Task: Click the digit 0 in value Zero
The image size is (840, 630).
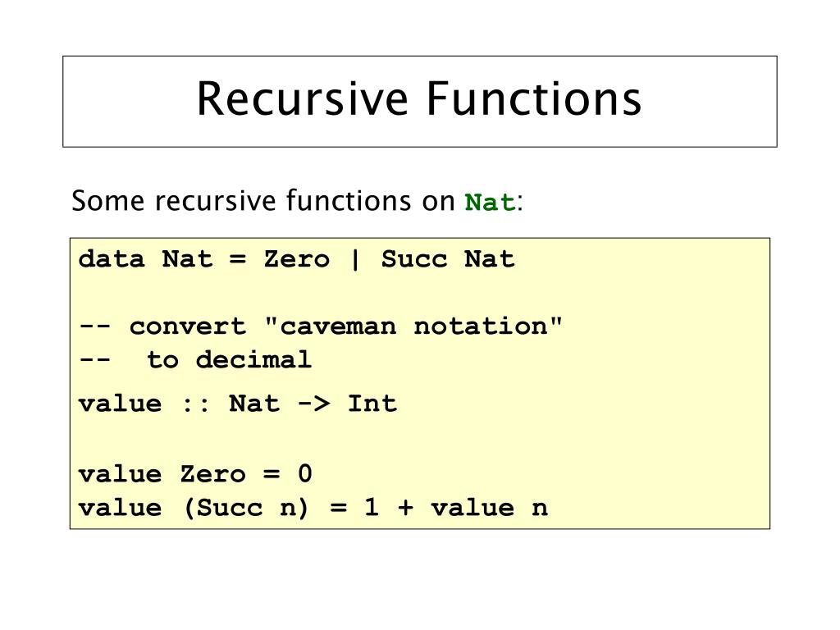Action: (x=305, y=474)
